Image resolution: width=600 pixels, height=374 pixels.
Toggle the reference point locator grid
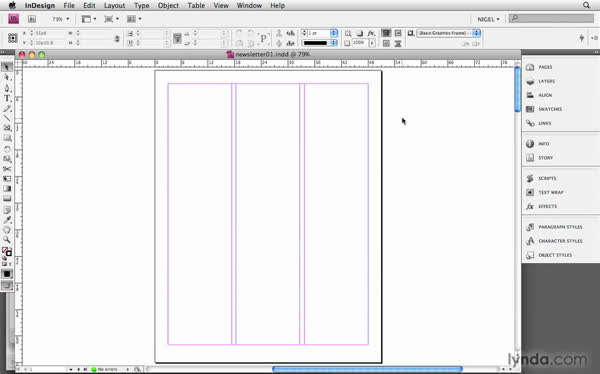click(x=13, y=38)
